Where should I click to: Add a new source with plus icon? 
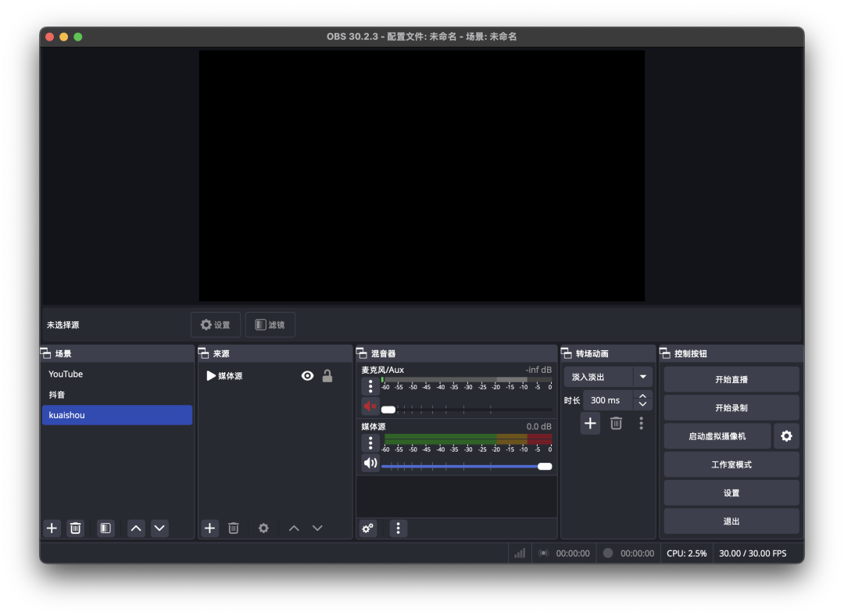coord(209,528)
